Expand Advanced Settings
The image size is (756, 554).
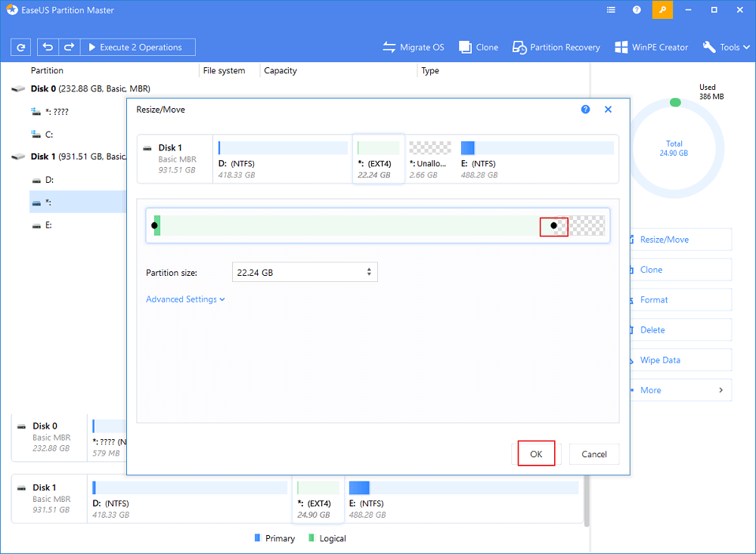tap(185, 299)
